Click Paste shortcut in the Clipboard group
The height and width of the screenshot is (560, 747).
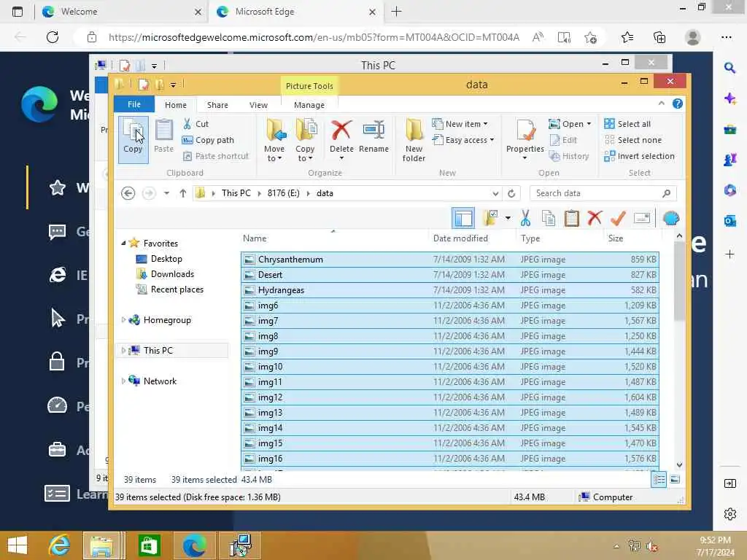pos(216,156)
